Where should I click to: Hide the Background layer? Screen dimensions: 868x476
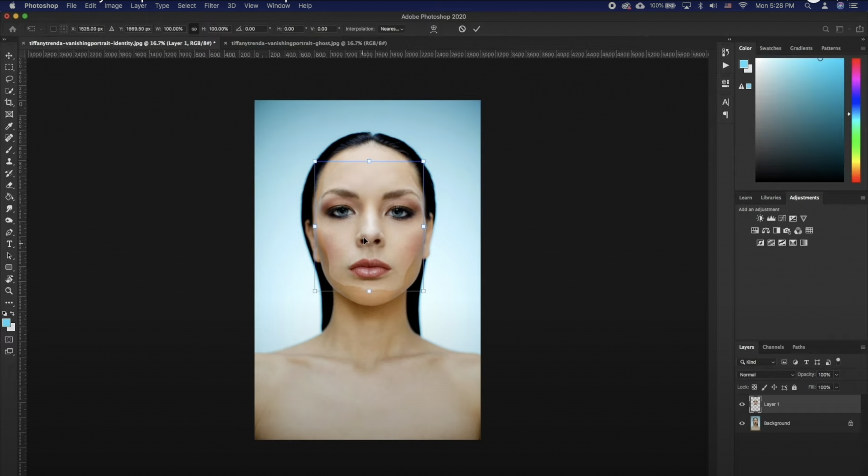(742, 423)
